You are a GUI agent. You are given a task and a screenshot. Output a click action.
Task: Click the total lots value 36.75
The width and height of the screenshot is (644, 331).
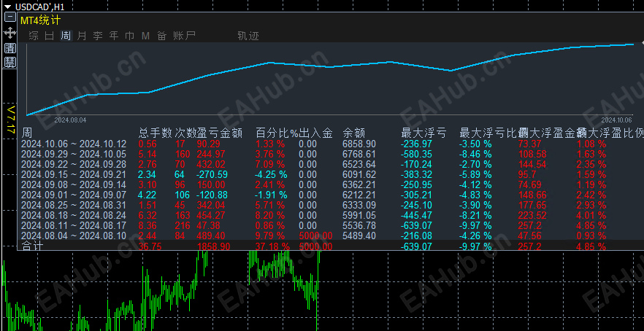150,246
